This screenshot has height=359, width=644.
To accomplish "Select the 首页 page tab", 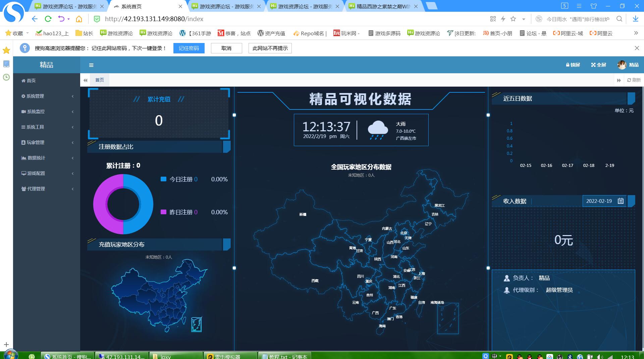I will pos(100,80).
